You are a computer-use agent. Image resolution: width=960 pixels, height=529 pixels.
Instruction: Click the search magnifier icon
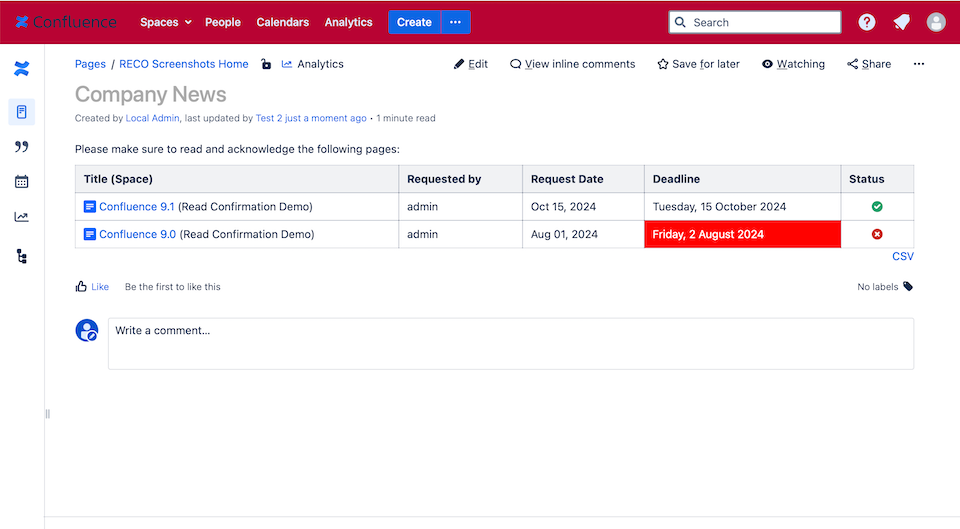click(x=680, y=22)
